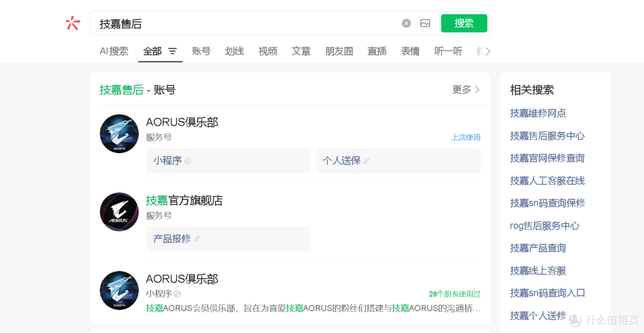
Task: Open the AORUS俱乐部 mini program avatar
Action: pyautogui.click(x=119, y=290)
